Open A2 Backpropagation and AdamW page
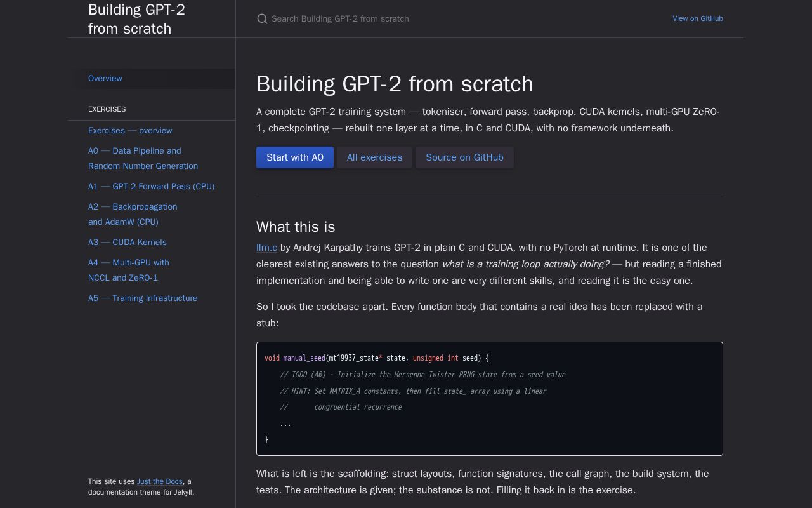The height and width of the screenshot is (508, 812). 133,214
